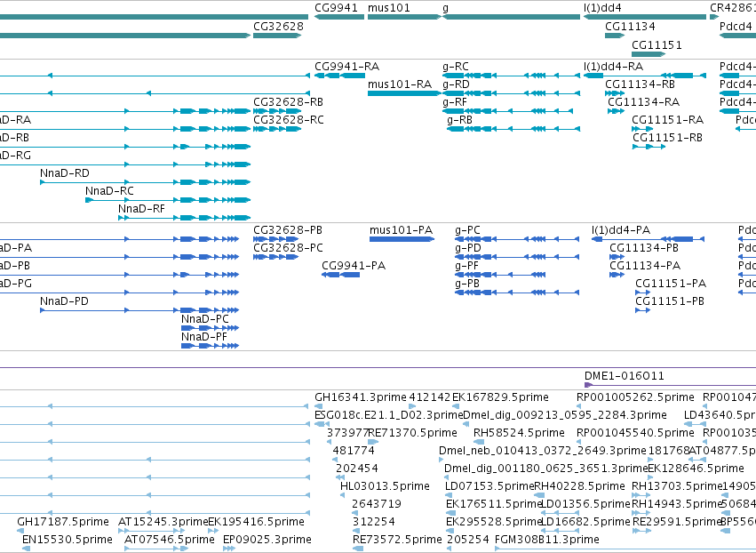Select the DME1-016011 feature label
Image resolution: width=756 pixels, height=553 pixels.
[x=624, y=376]
